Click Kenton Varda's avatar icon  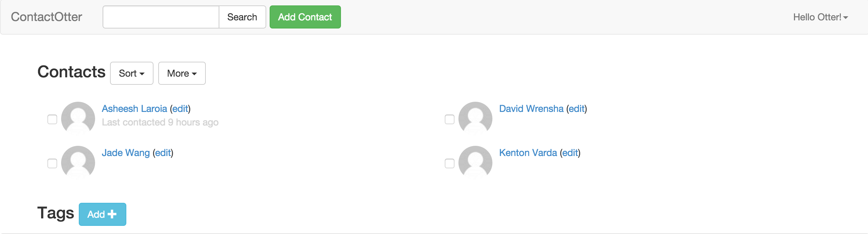[x=475, y=162]
